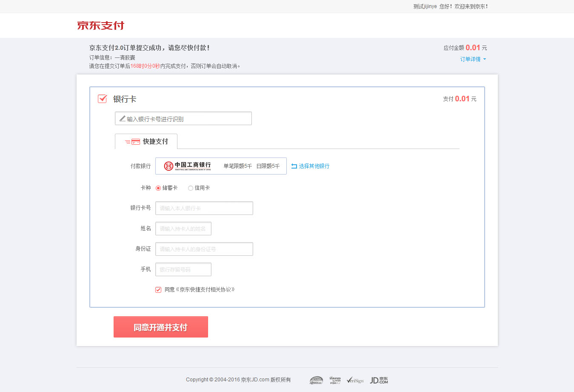
Task: Switch to the 快捷支付 tab
Action: pyautogui.click(x=146, y=141)
